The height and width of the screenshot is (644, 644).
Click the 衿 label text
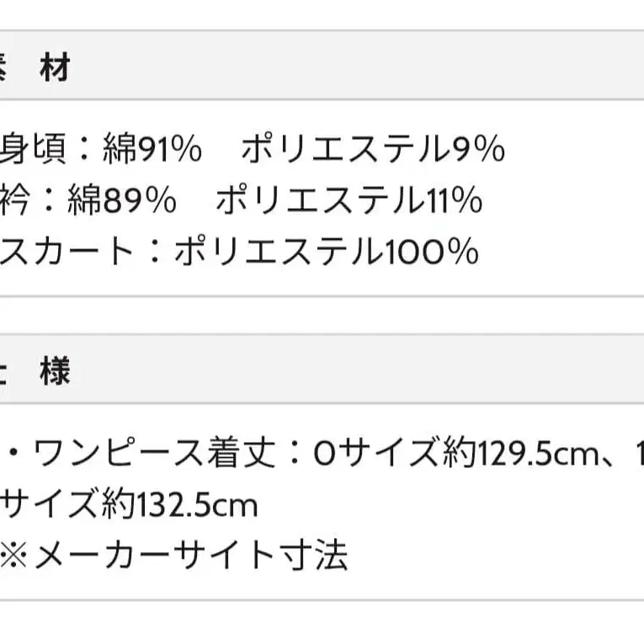[15, 200]
